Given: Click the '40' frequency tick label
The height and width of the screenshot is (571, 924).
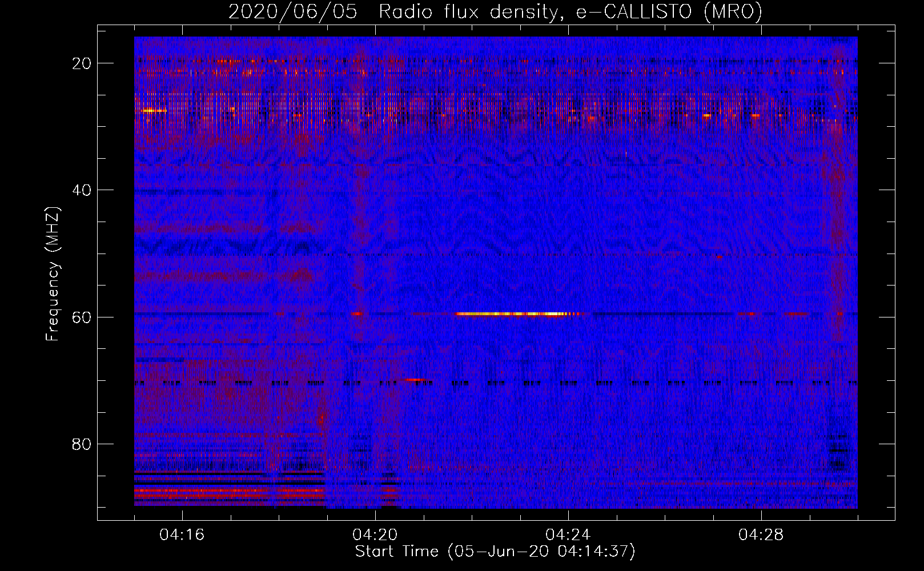Looking at the screenshot, I should click(82, 190).
